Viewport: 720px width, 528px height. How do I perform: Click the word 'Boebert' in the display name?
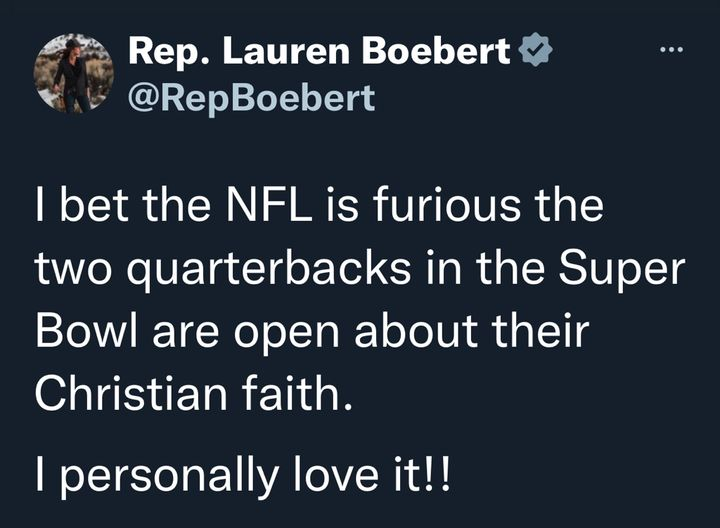(436, 51)
